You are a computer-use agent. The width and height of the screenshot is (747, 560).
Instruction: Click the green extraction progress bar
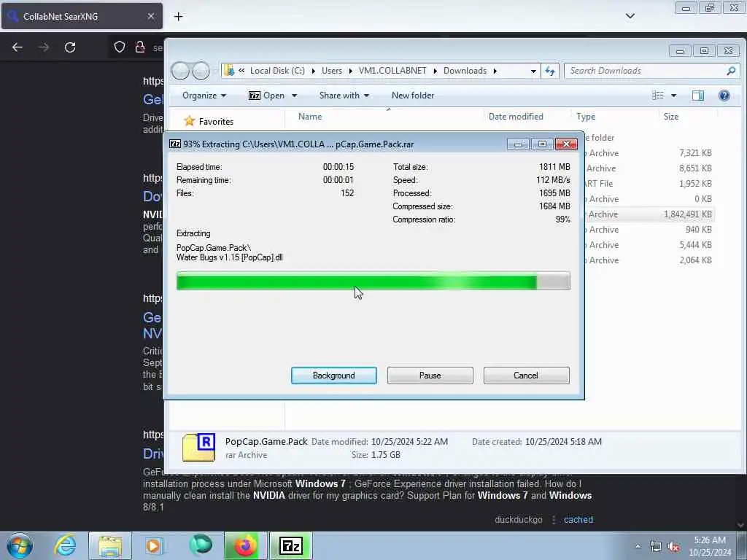click(x=373, y=281)
